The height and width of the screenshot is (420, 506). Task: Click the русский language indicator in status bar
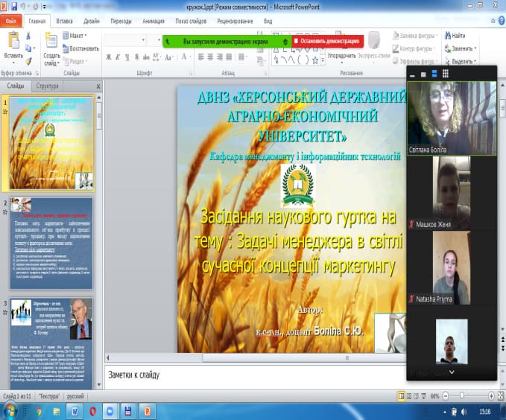click(x=75, y=396)
